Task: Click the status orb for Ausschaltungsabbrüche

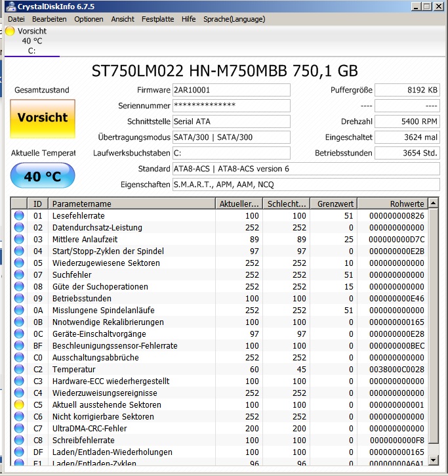Action: [x=19, y=358]
